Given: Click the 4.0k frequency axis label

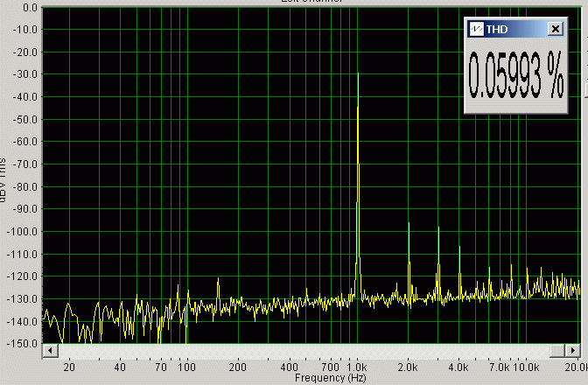Looking at the screenshot, I should click(x=458, y=367).
